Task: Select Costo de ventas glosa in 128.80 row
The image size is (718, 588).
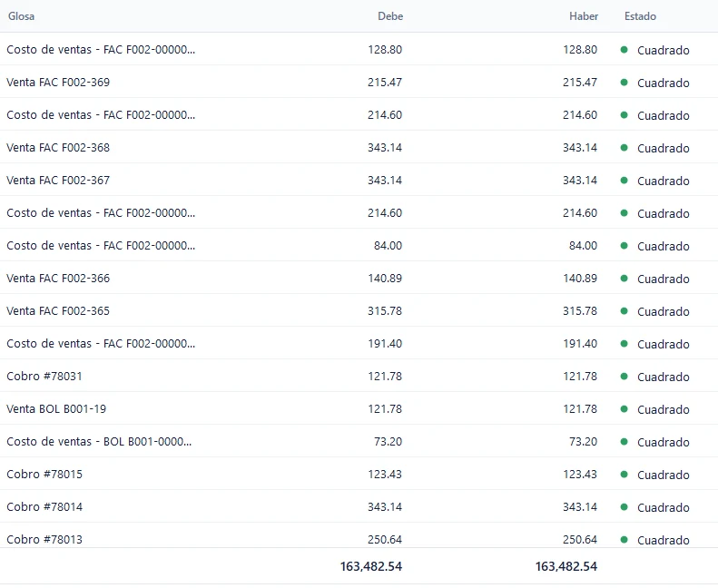Action: point(101,49)
